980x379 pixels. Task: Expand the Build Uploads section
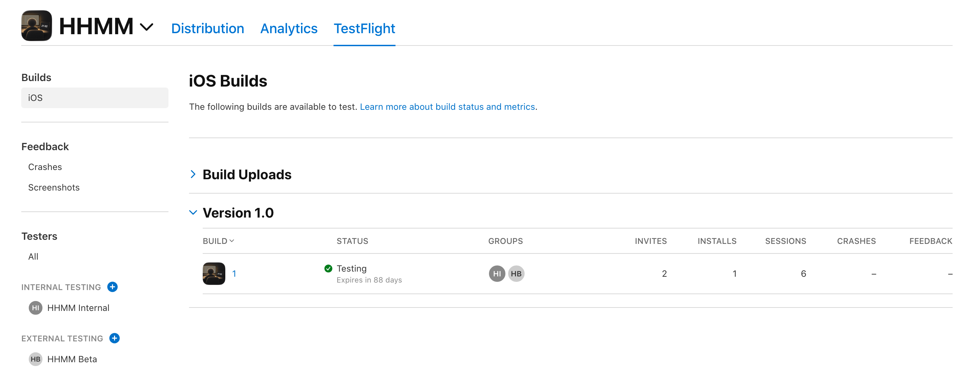[193, 174]
